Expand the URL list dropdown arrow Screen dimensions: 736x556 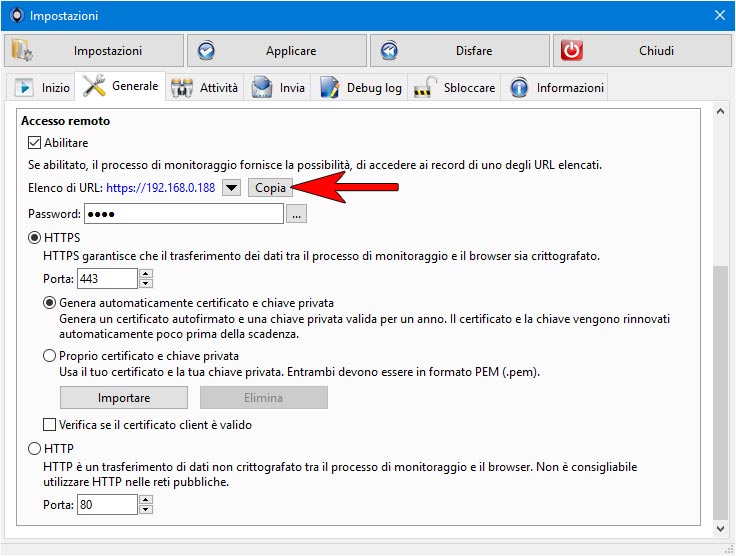231,188
